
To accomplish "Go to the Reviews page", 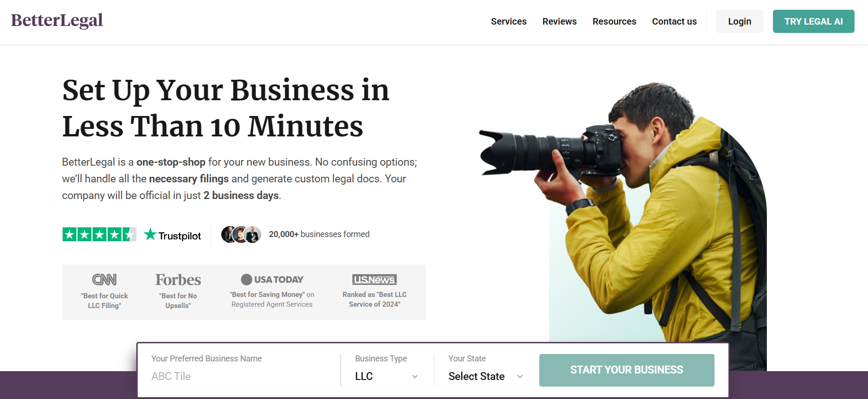I will pos(560,21).
